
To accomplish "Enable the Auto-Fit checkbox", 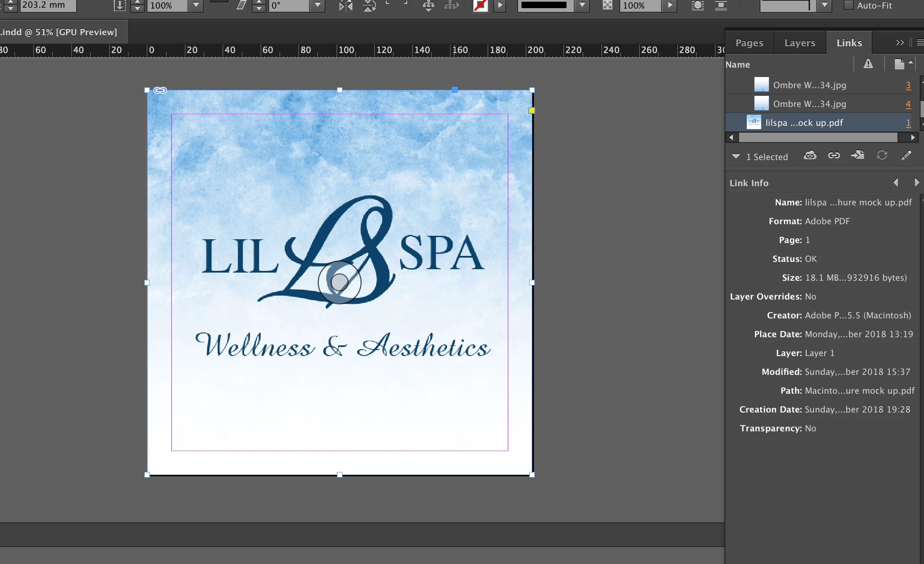I will click(x=848, y=6).
